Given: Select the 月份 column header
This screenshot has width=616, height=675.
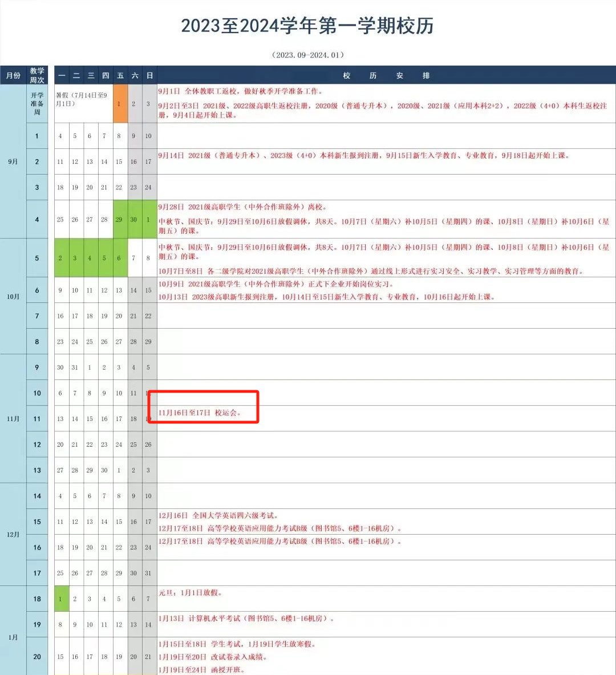Looking at the screenshot, I should point(13,75).
